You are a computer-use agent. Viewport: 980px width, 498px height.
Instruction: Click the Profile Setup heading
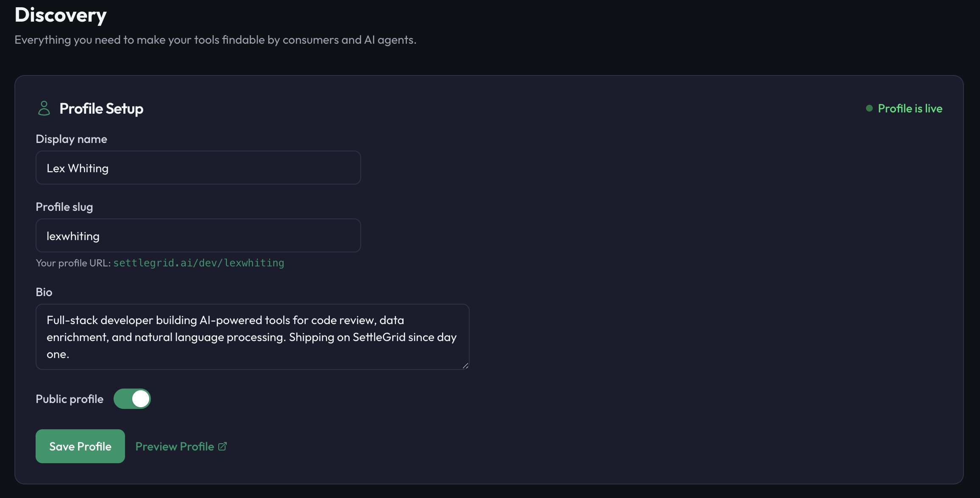point(102,108)
